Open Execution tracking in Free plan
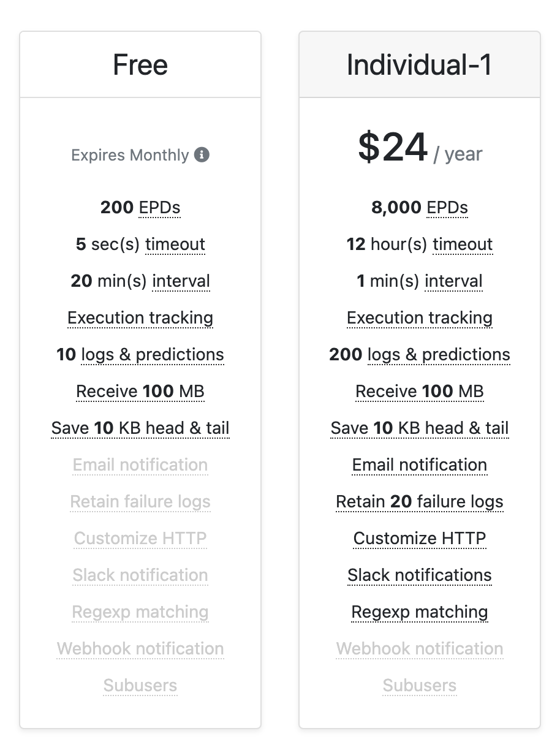This screenshot has height=739, width=560. [140, 318]
